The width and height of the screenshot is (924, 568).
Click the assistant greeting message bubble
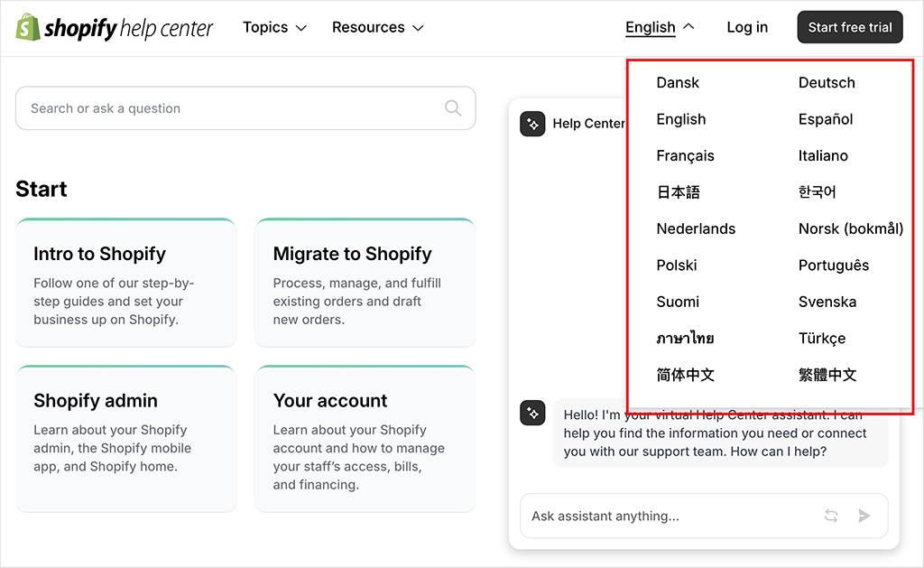(x=720, y=433)
